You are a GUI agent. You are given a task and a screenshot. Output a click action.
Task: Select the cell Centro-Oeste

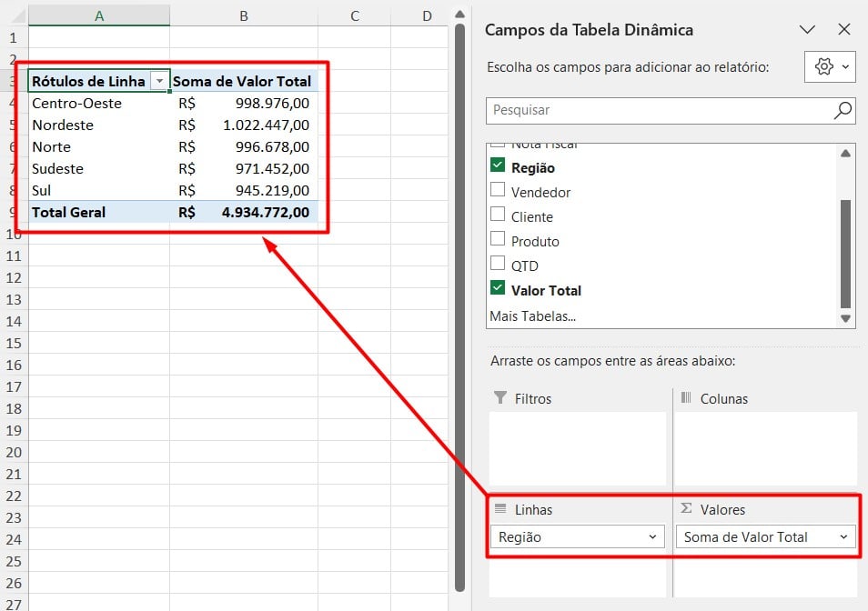[99, 104]
